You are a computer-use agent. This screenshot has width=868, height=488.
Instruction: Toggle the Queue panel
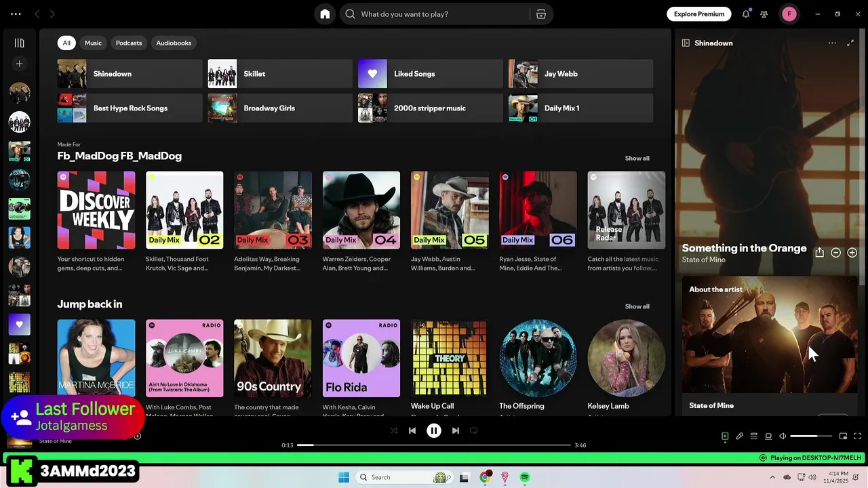754,436
